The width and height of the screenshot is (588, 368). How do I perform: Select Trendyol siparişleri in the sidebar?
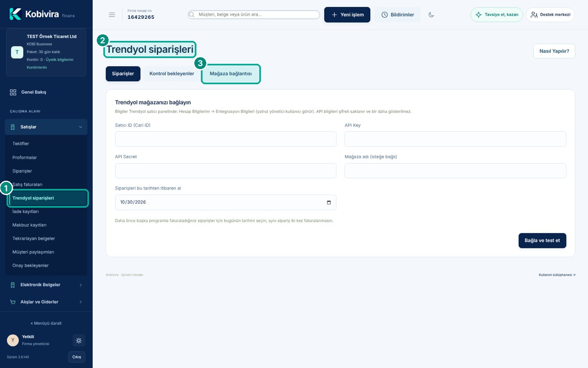pyautogui.click(x=48, y=198)
